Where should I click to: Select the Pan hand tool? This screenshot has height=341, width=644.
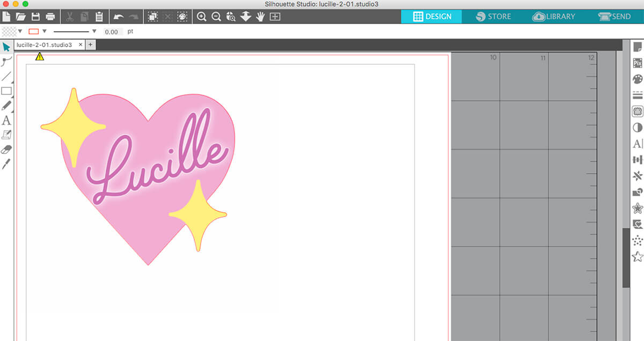260,17
